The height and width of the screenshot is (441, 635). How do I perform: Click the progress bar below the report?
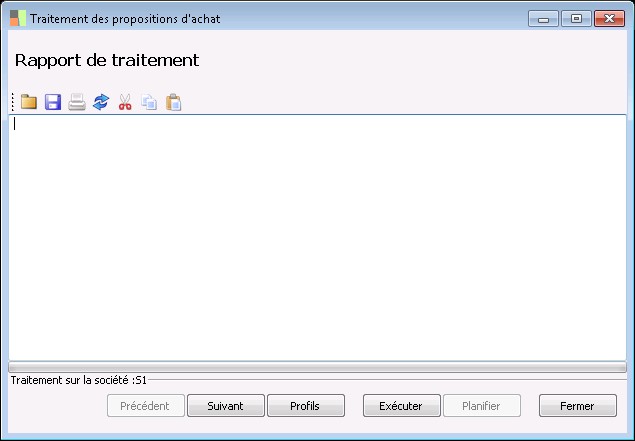click(318, 367)
